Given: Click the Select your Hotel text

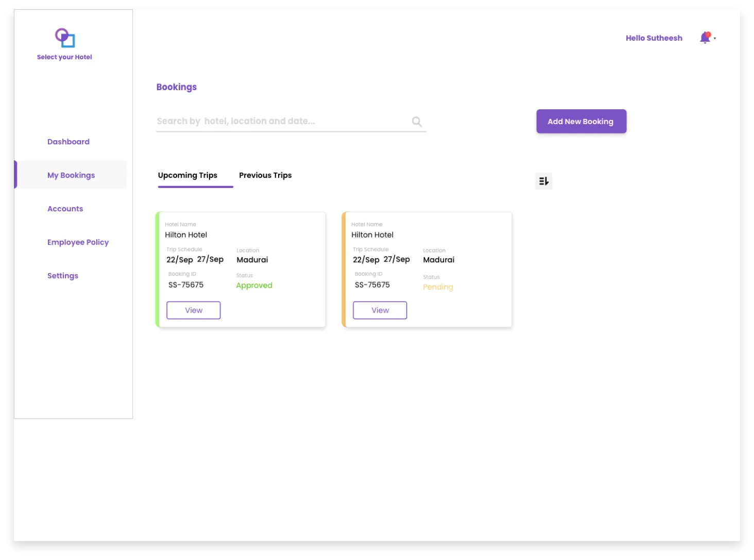Looking at the screenshot, I should (x=64, y=57).
